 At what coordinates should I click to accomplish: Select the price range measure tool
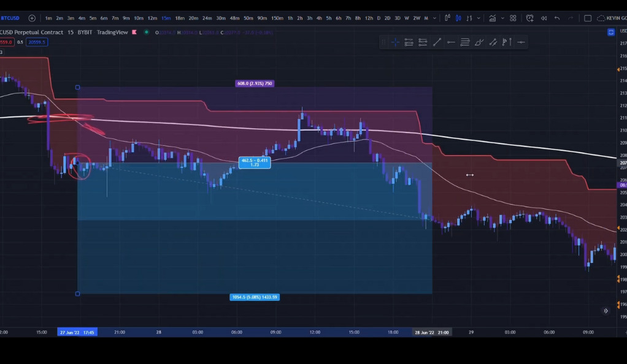507,42
